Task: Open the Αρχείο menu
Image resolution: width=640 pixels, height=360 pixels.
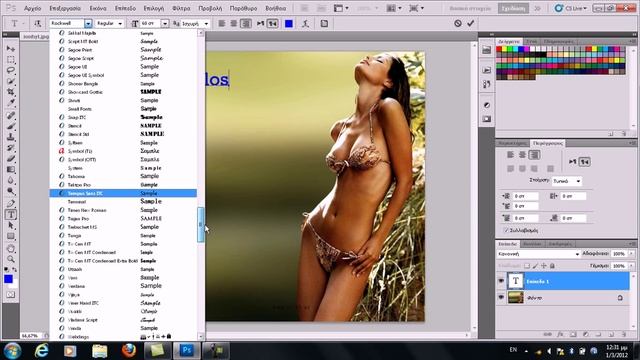Action: [x=32, y=8]
